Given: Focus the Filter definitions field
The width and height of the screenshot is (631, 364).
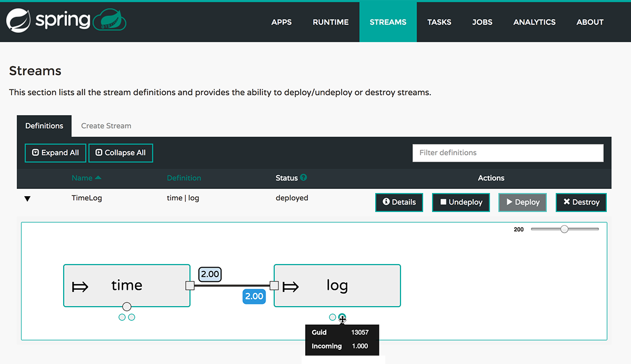Looking at the screenshot, I should 508,153.
